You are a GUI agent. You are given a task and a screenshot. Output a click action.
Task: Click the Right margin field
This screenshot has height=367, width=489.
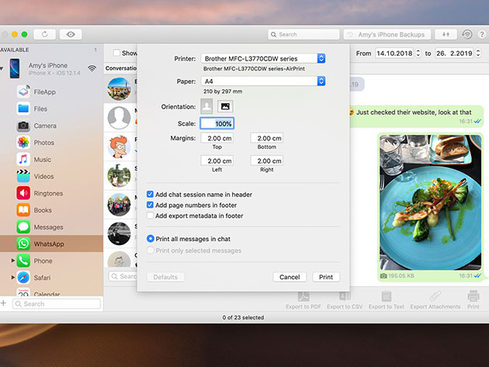(267, 161)
